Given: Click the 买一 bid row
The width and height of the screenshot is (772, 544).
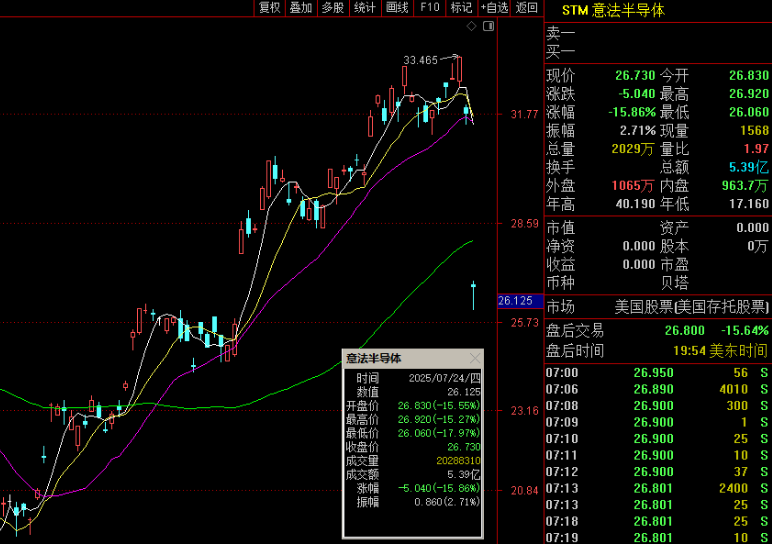Looking at the screenshot, I should point(657,51).
